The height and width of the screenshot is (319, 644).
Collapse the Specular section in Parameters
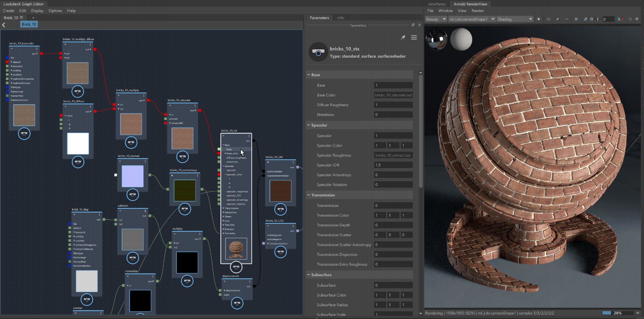308,125
